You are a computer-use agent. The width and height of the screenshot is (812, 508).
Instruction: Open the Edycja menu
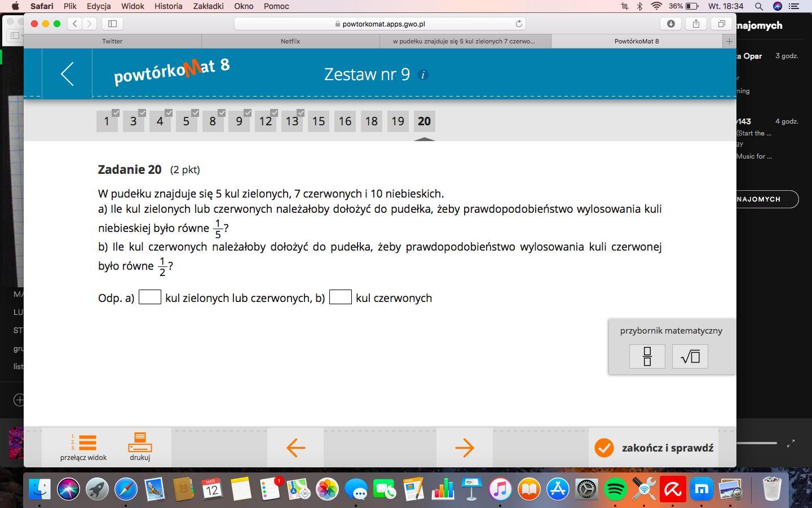[99, 6]
